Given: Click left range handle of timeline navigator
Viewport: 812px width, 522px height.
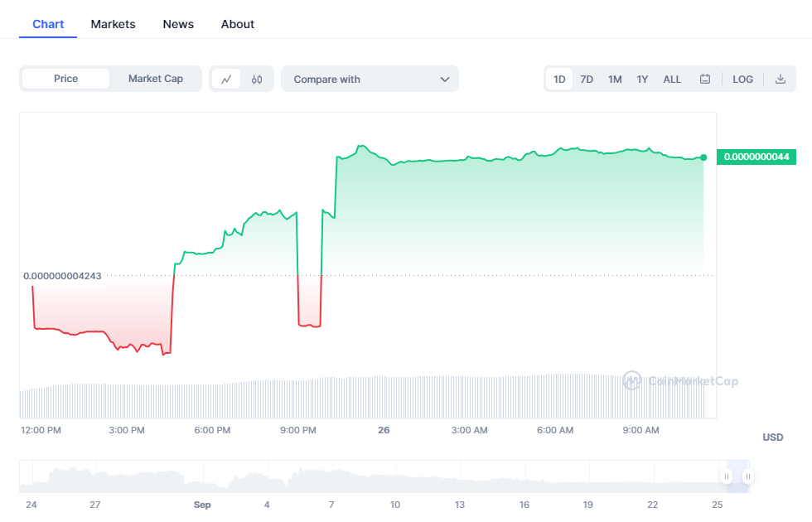Looking at the screenshot, I should pos(727,476).
